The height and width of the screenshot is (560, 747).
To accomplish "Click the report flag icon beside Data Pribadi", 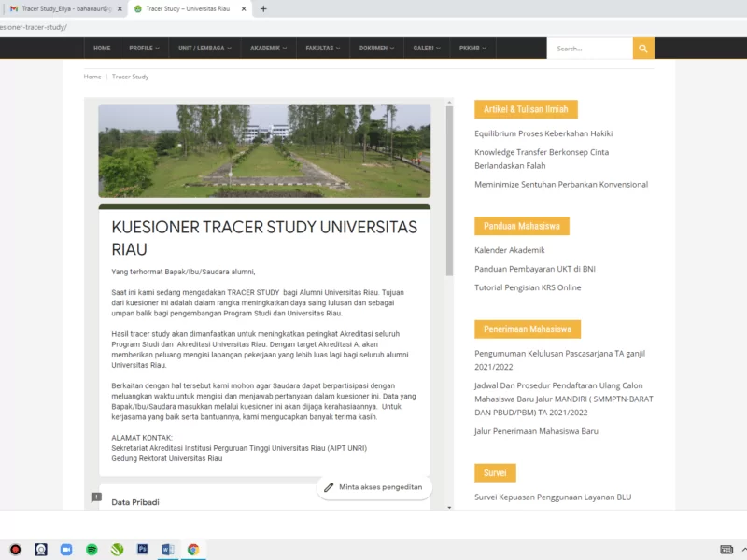I will [96, 497].
